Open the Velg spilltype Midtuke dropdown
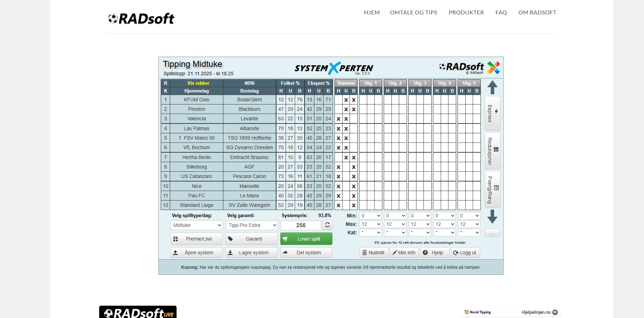 197,225
